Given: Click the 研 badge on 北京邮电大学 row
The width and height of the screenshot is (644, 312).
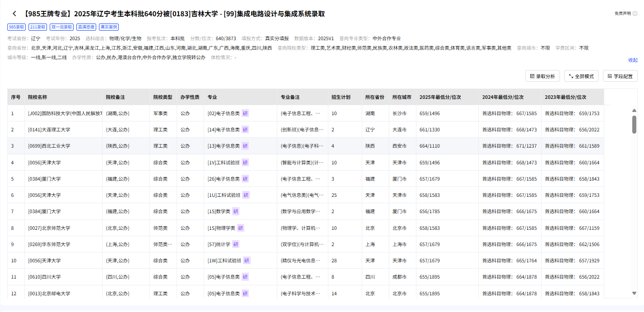Looking at the screenshot, I should tap(244, 293).
